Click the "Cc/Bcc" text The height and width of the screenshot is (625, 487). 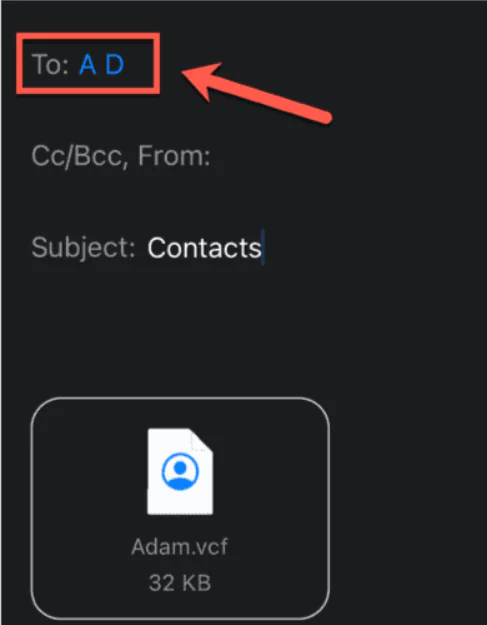[77, 156]
